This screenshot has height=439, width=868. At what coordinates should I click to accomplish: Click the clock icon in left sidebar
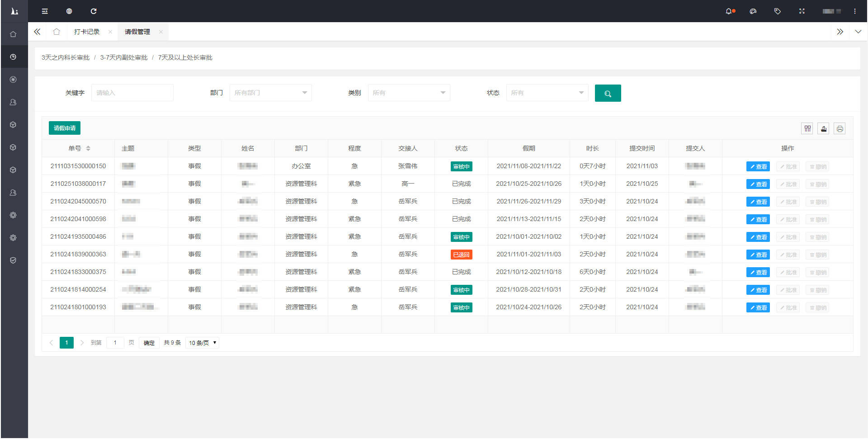(x=13, y=57)
